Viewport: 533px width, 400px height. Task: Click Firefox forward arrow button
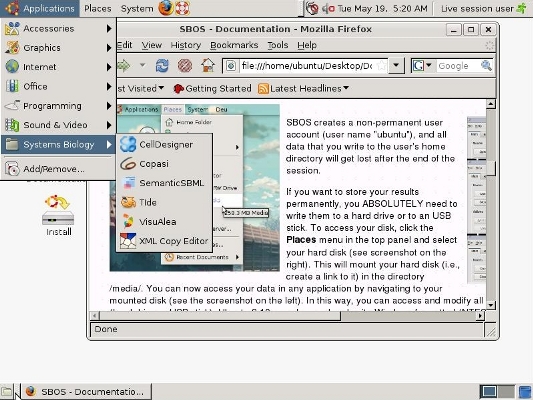(x=123, y=65)
